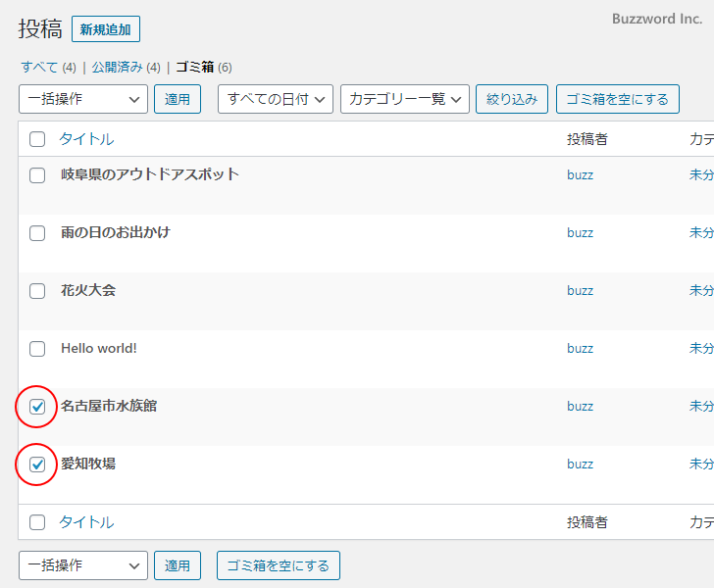Click the 投稿者 column header at top
This screenshot has height=588, width=714.
587,139
